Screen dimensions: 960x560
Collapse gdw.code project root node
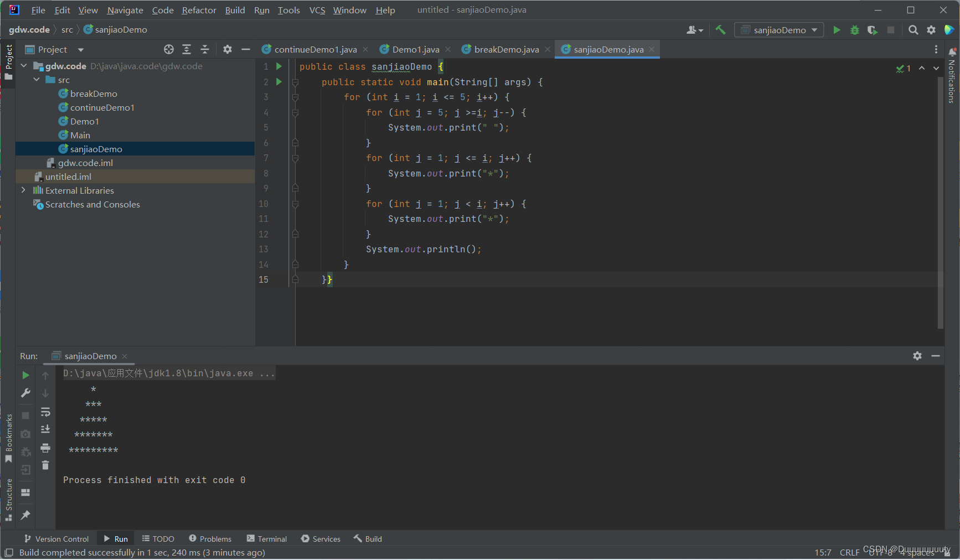pyautogui.click(x=24, y=66)
